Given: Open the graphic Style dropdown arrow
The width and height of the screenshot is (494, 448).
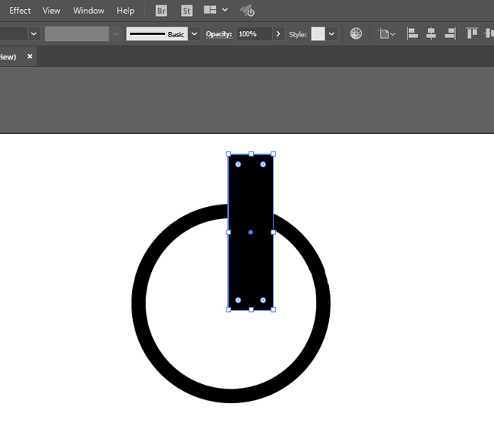Looking at the screenshot, I should (332, 34).
